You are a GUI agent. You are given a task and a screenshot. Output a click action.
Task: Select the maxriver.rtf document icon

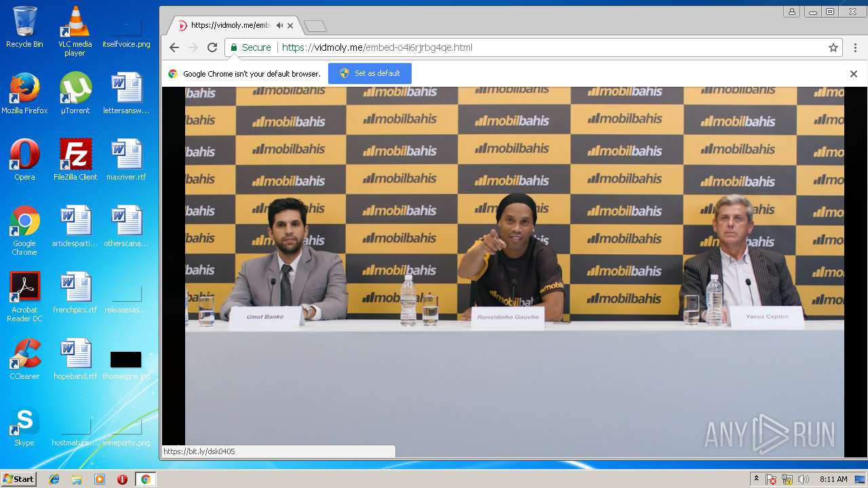[126, 159]
